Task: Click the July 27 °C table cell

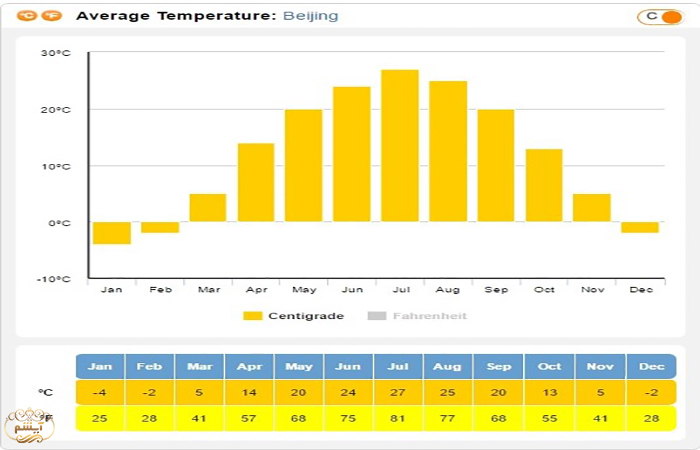Action: (x=399, y=392)
